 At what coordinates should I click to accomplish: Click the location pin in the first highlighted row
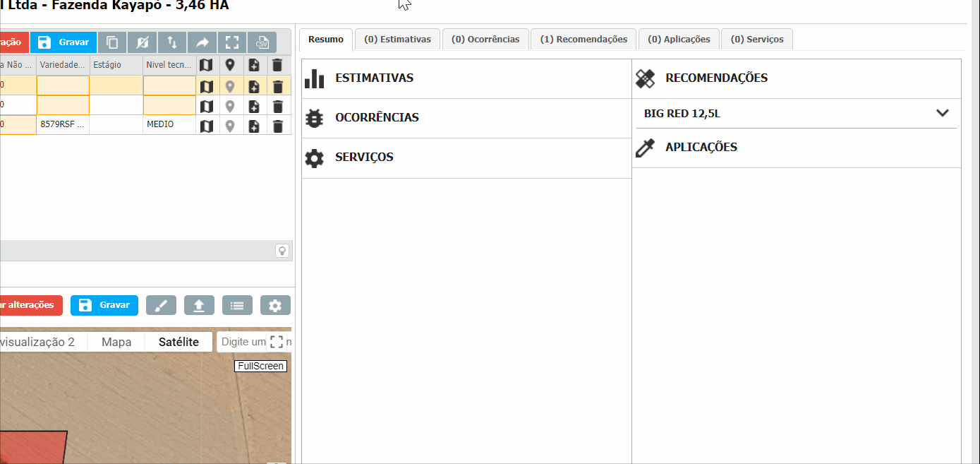pos(230,87)
